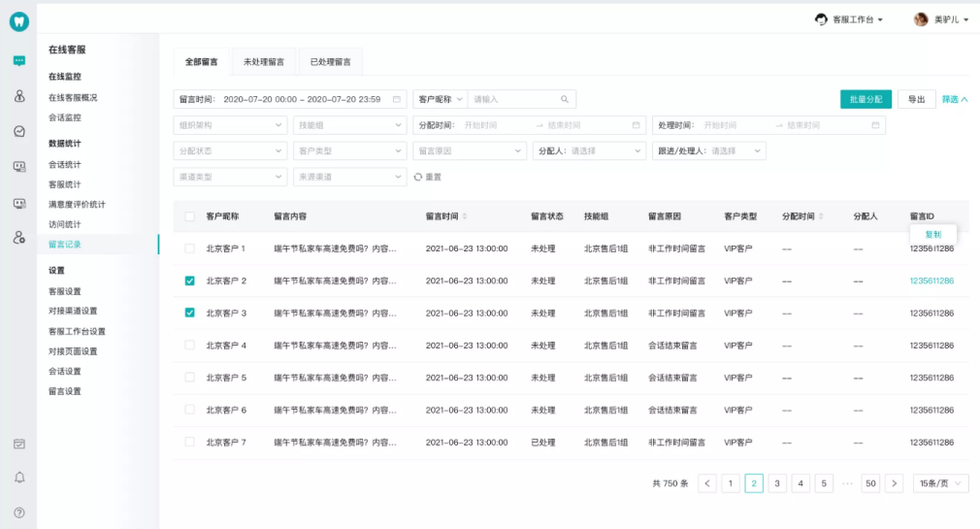This screenshot has height=529, width=980.
Task: Click the notification bell icon in sidebar
Action: pos(19,478)
